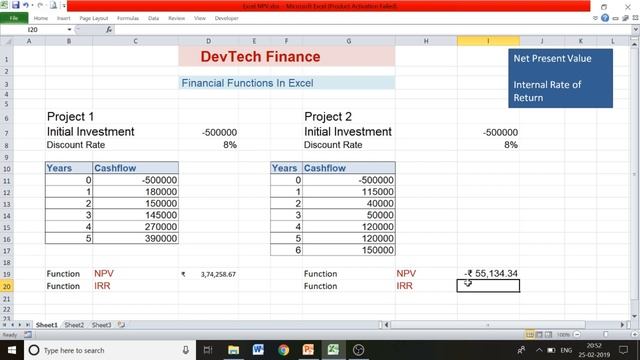Image resolution: width=640 pixels, height=360 pixels.
Task: Open Windows Start menu
Action: pyautogui.click(x=11, y=350)
